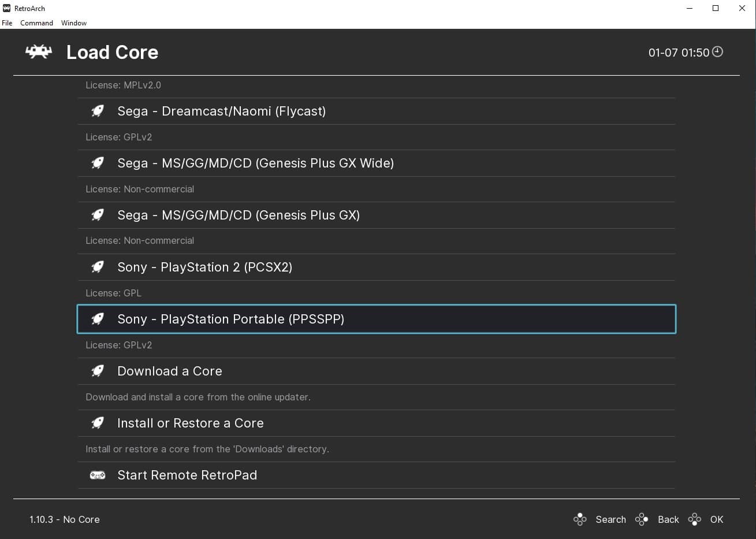Viewport: 756px width, 539px height.
Task: Click the Search label in the footer
Action: click(610, 519)
